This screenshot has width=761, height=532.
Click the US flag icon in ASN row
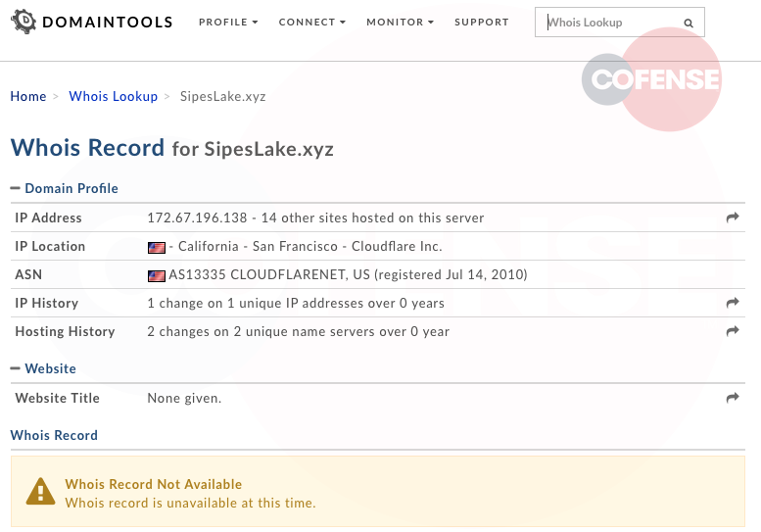click(157, 276)
